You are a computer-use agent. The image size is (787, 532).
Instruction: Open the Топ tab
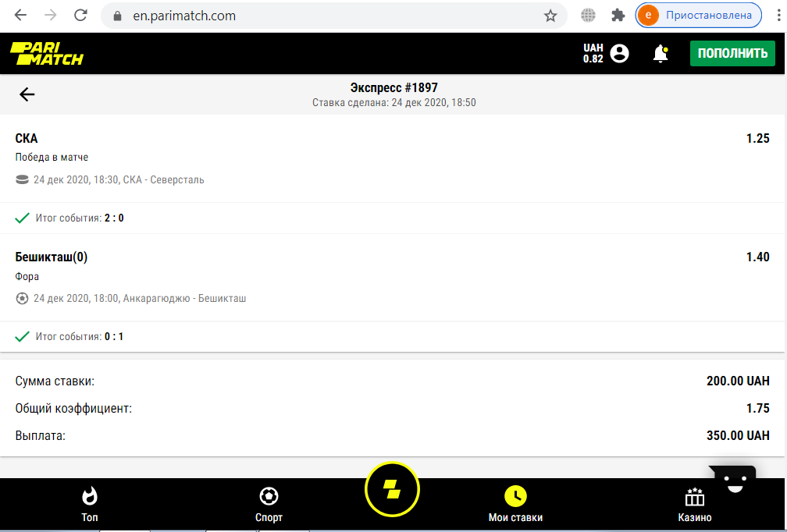pos(90,505)
